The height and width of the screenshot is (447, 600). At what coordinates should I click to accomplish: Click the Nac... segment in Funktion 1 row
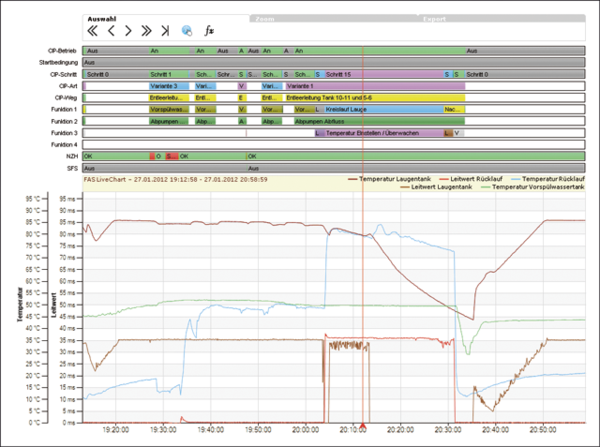pyautogui.click(x=454, y=109)
